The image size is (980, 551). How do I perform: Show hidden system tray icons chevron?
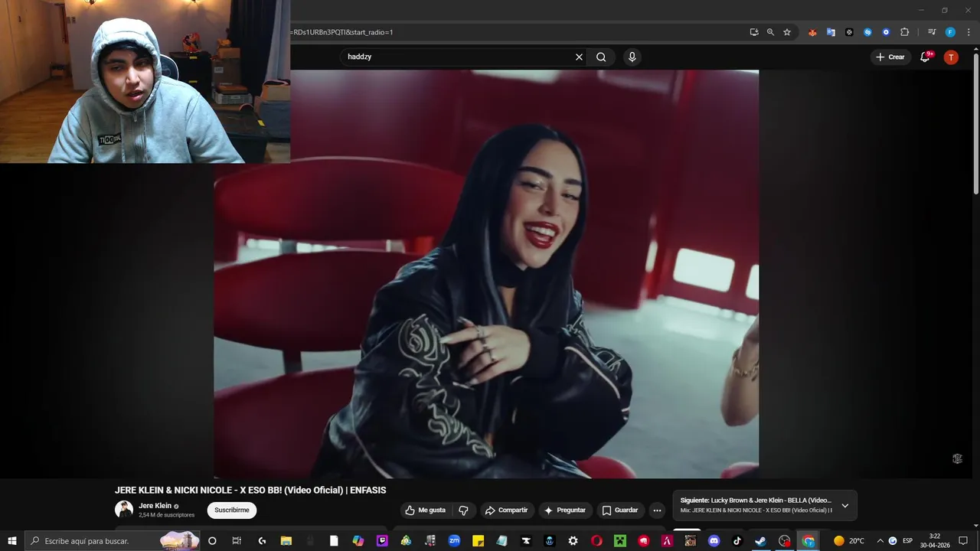[880, 541]
